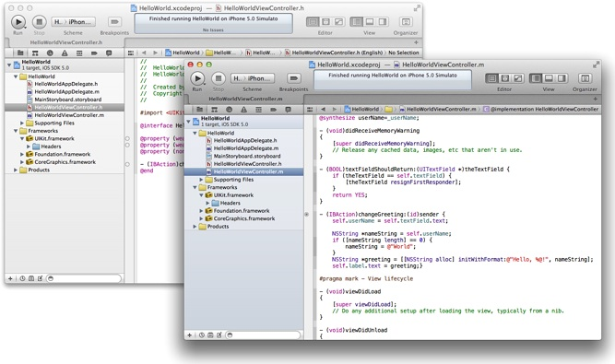615x364 pixels.
Task: Click HelloWorld breadcrumb in front jump bar
Action: 361,110
